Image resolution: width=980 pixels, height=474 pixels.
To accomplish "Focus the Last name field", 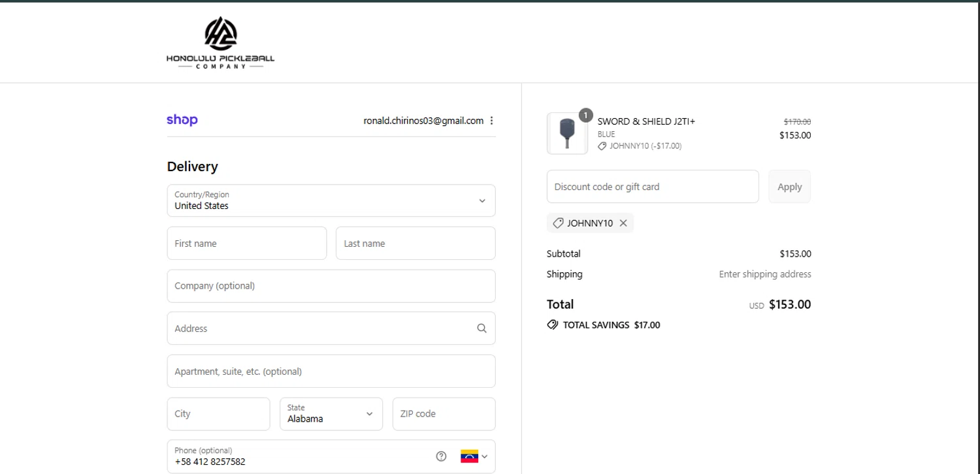I will pyautogui.click(x=416, y=244).
